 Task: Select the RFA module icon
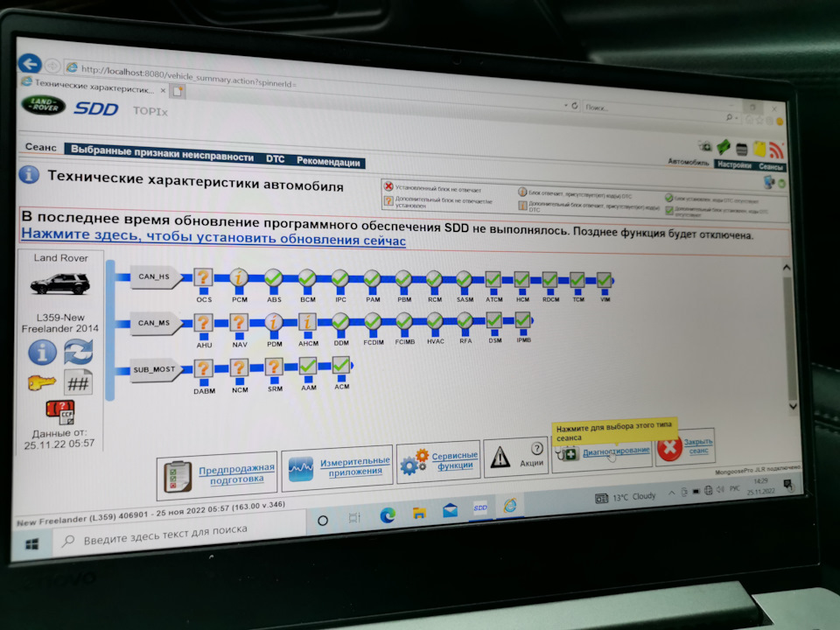[x=465, y=321]
